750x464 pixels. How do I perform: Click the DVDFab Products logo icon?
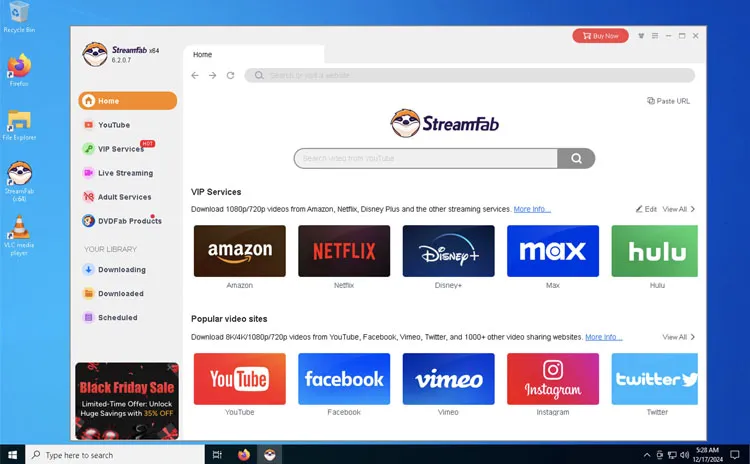pos(88,221)
